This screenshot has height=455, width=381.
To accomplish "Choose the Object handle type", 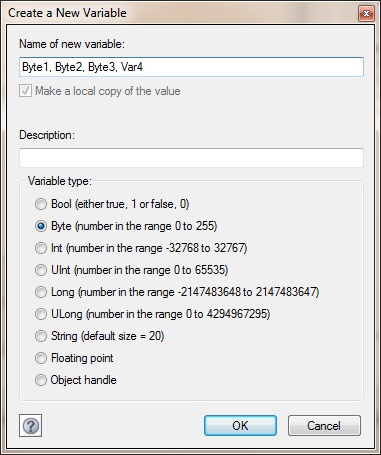I will click(x=41, y=380).
